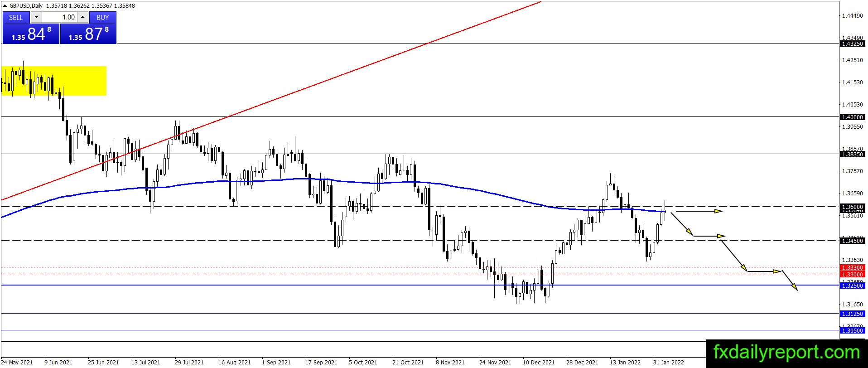Click the fxdailyreport.com watermark link

786,353
